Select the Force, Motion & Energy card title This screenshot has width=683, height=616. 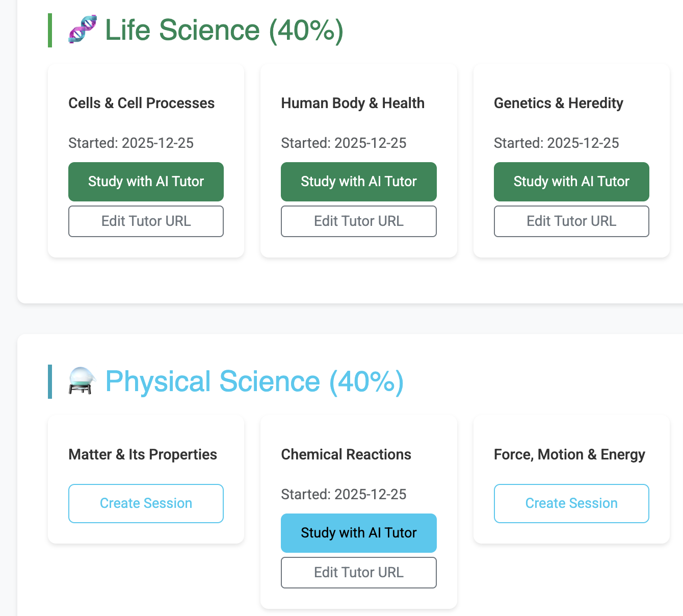[x=569, y=454]
